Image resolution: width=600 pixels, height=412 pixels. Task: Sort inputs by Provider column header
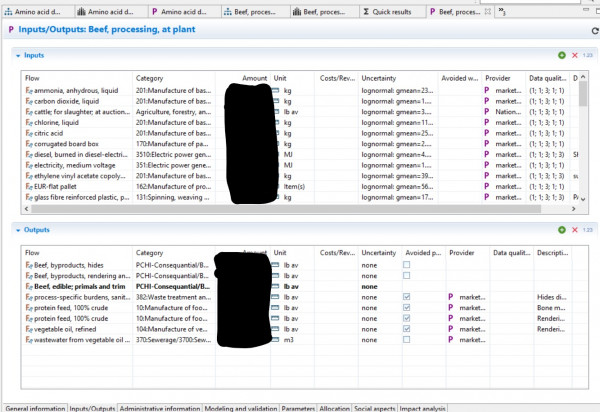click(504, 78)
